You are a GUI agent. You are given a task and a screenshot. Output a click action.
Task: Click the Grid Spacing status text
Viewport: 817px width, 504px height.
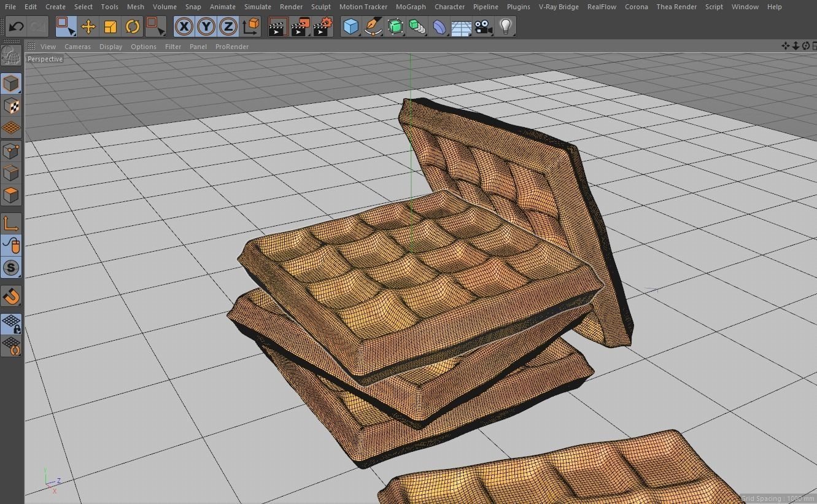pos(777,498)
